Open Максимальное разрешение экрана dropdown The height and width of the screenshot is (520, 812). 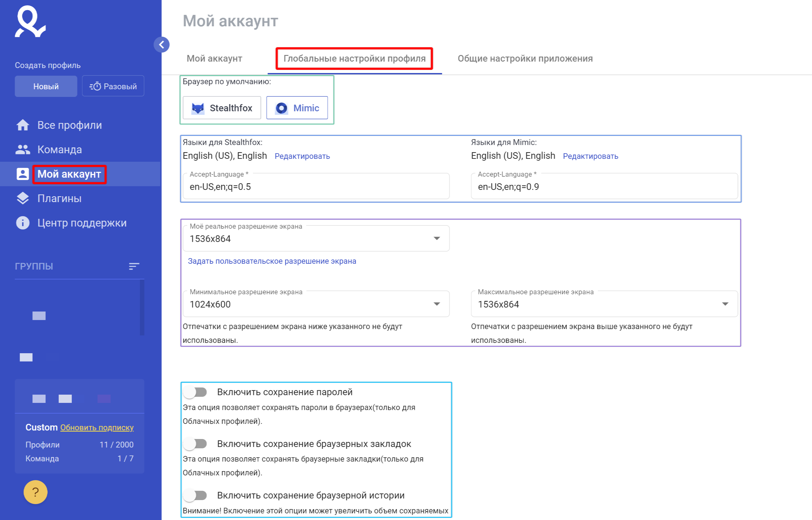604,304
